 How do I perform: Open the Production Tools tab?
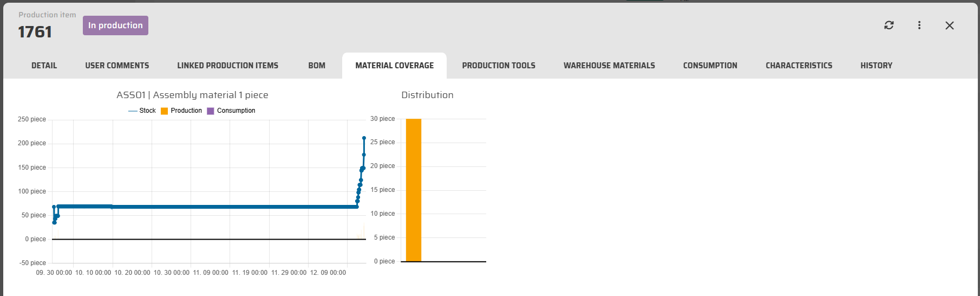coord(499,66)
